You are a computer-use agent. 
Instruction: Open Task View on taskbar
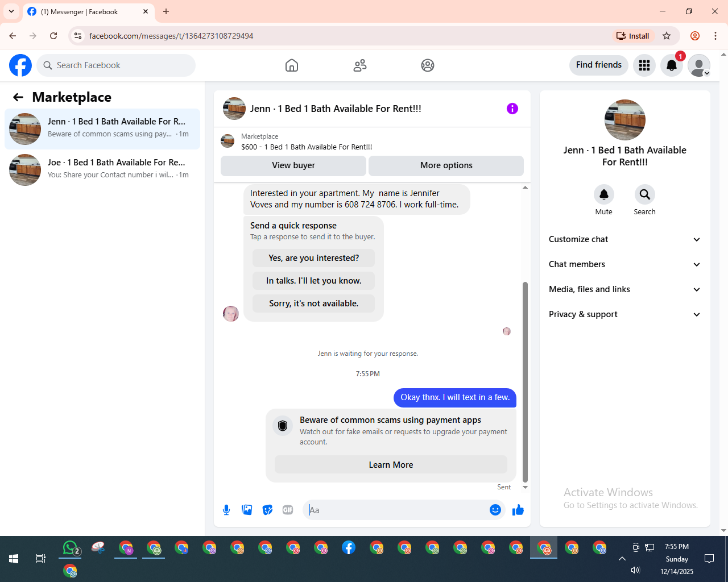41,559
